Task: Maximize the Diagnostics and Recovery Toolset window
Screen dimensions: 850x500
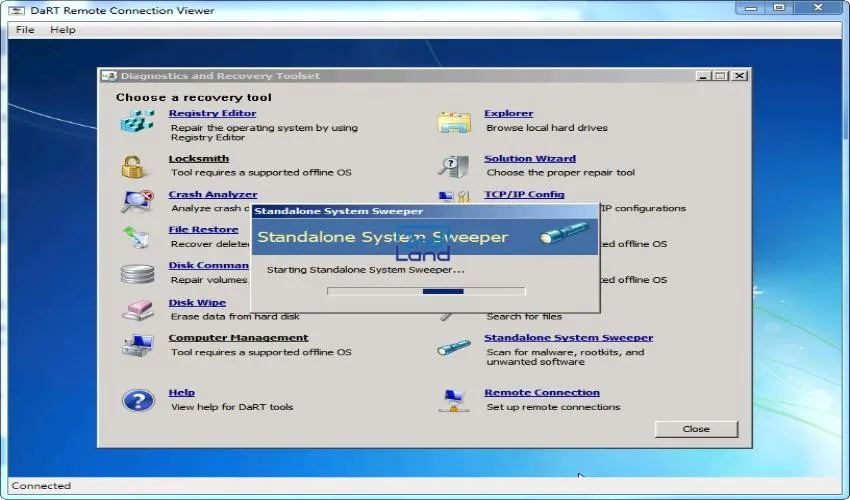Action: (x=721, y=76)
